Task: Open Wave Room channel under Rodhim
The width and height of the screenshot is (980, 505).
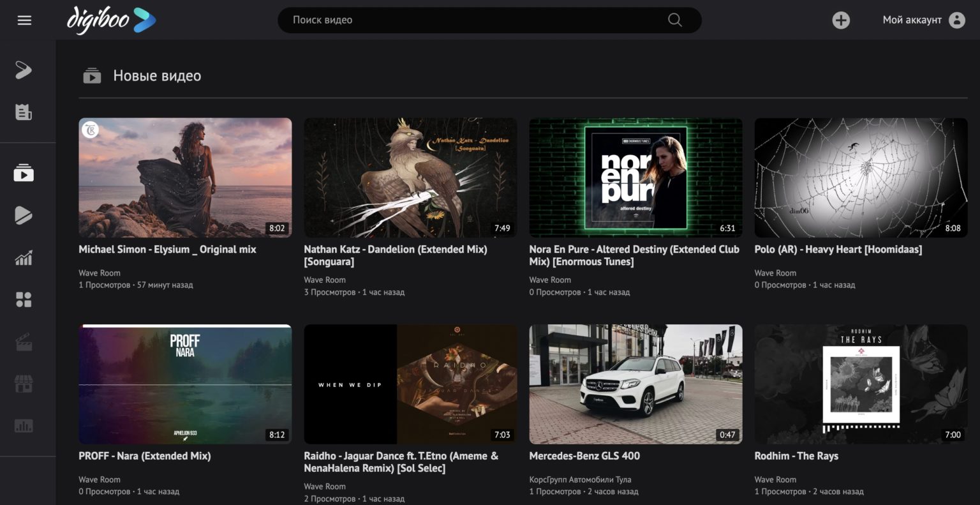Action: coord(775,479)
